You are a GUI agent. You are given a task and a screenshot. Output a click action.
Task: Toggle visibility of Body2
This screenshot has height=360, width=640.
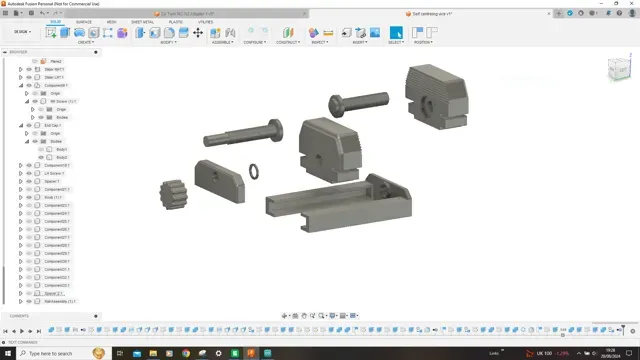41,157
